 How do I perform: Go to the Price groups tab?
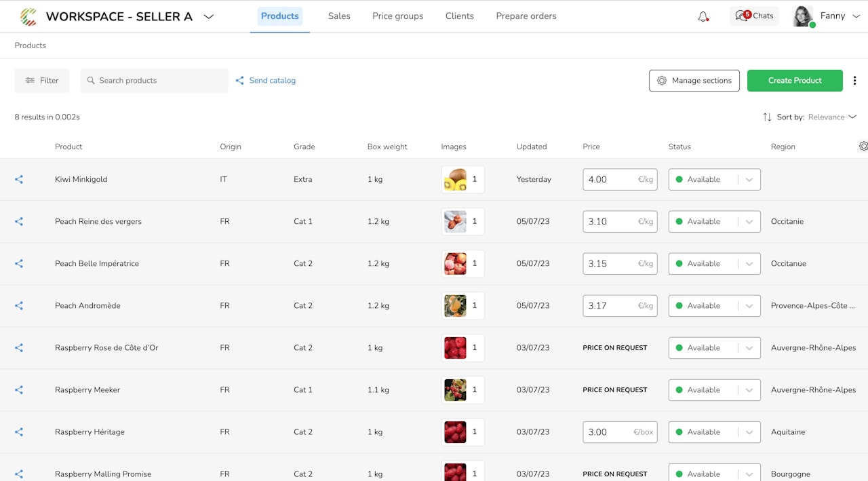(x=397, y=16)
